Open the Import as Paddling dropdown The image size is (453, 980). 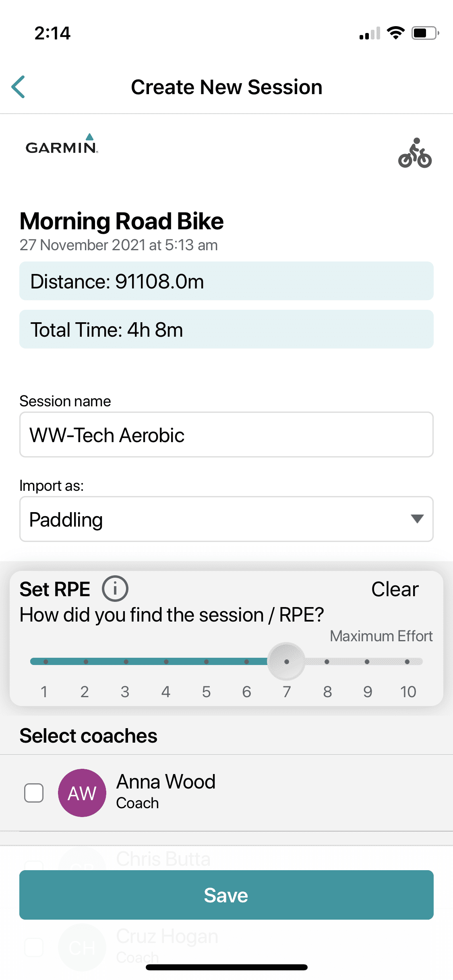(x=226, y=519)
